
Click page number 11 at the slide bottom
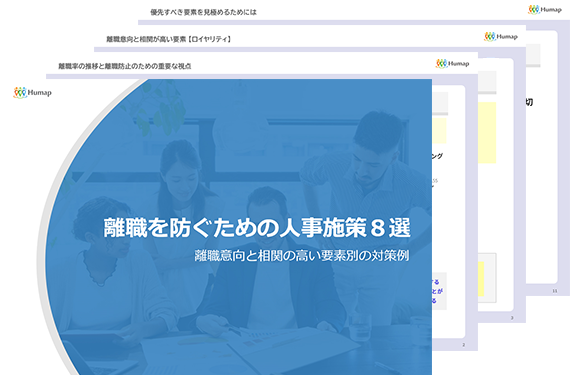point(555,291)
